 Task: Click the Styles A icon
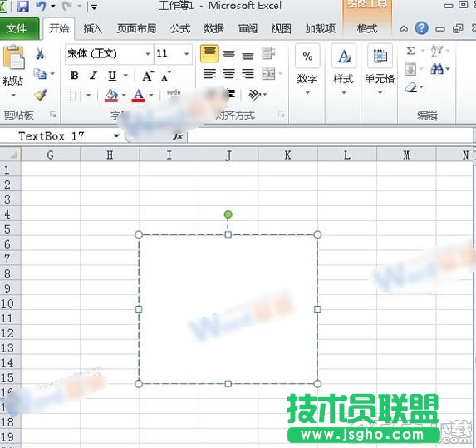pos(344,56)
